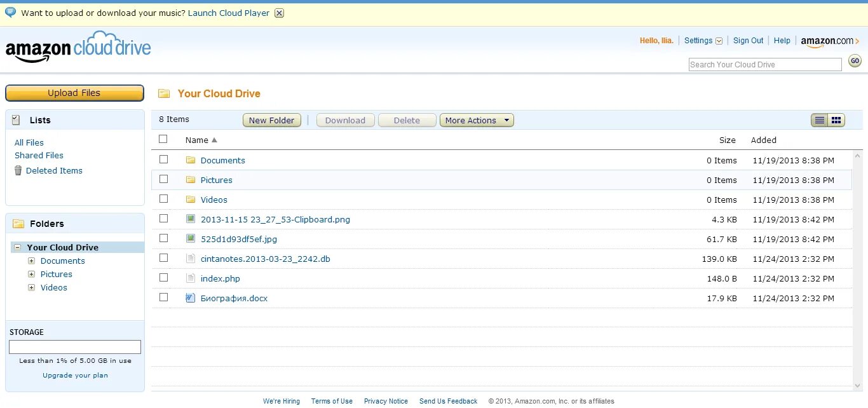Click the Launch Cloud Player link
The image size is (868, 408).
coord(229,13)
